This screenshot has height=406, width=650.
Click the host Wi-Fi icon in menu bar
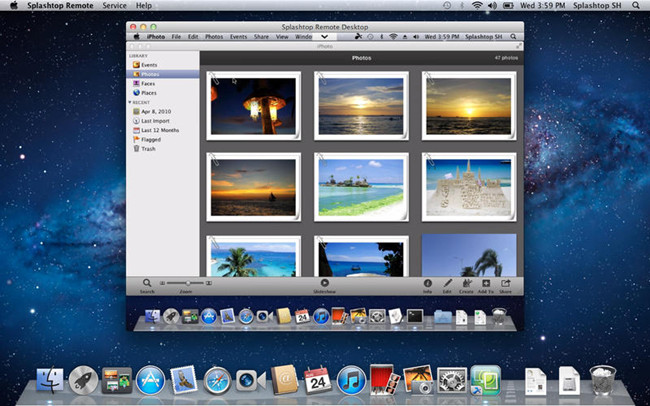click(x=477, y=5)
